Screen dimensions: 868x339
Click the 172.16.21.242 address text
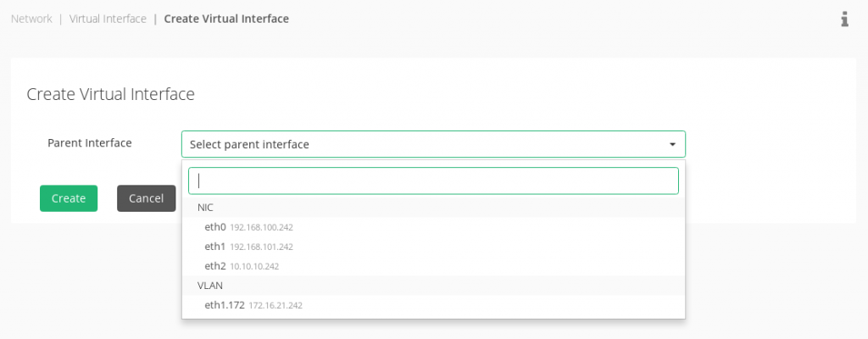click(x=275, y=305)
